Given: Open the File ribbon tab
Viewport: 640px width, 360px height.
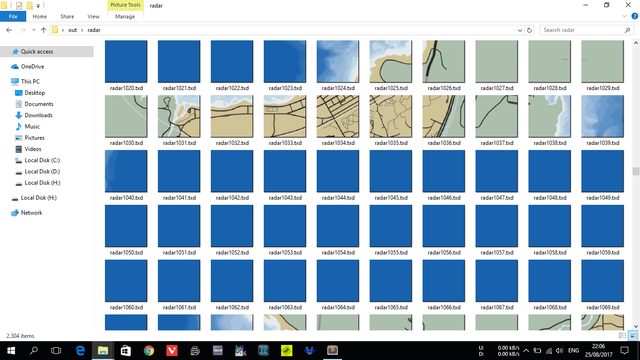Looking at the screenshot, I should (x=13, y=17).
